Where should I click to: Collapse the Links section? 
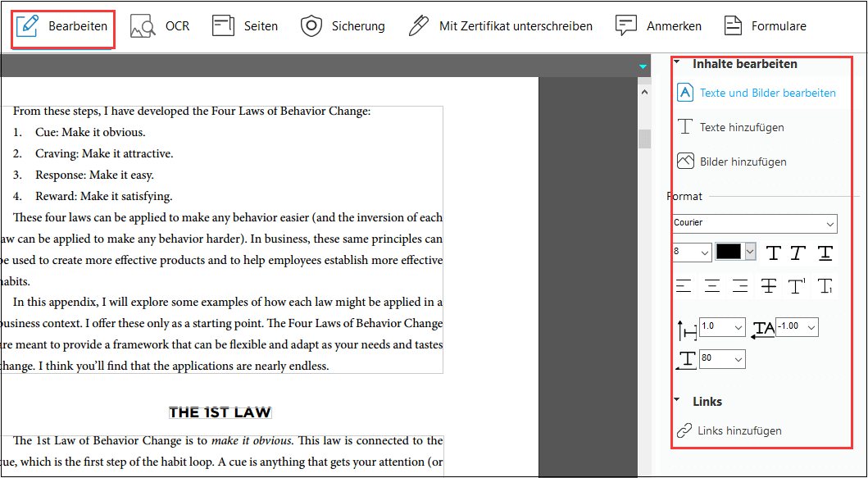coord(677,399)
